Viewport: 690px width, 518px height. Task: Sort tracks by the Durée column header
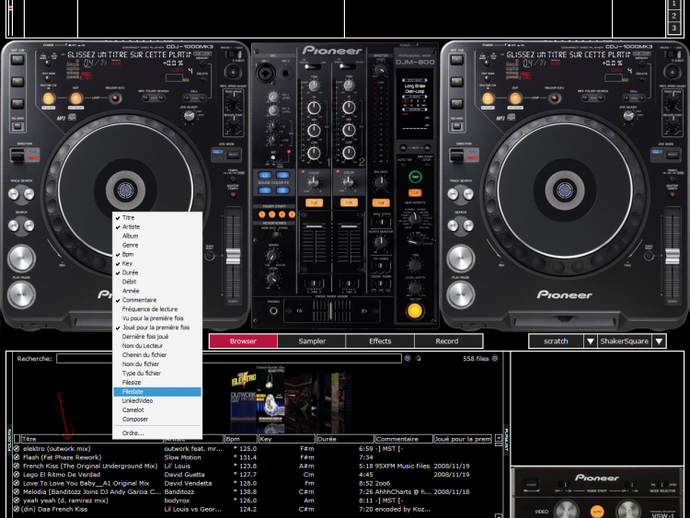(345, 439)
